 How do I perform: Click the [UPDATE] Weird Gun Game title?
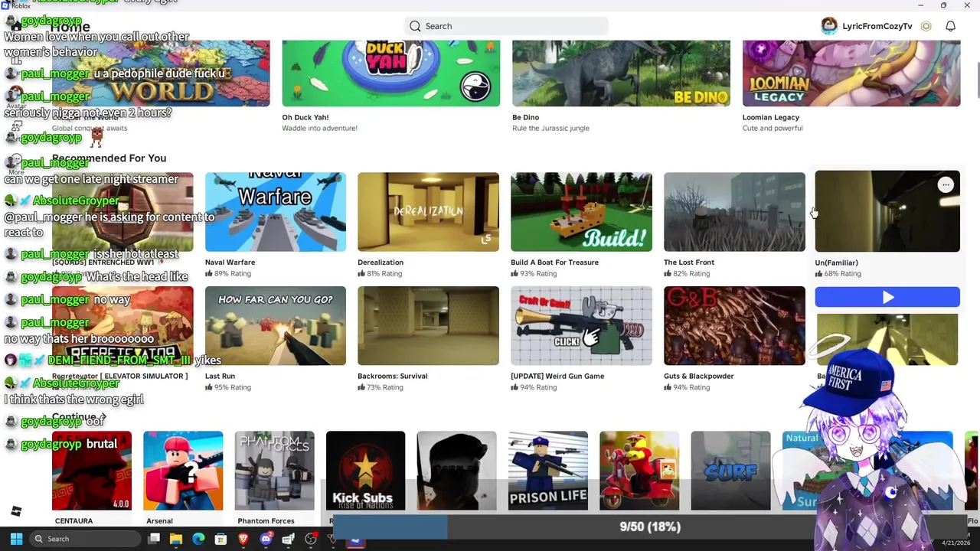(557, 376)
